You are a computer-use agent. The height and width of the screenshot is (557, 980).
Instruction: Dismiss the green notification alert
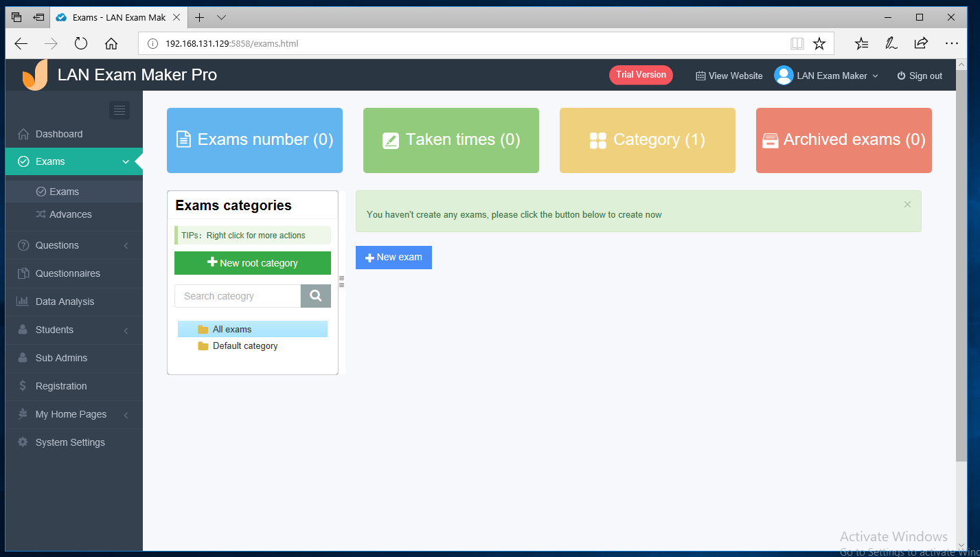click(907, 204)
